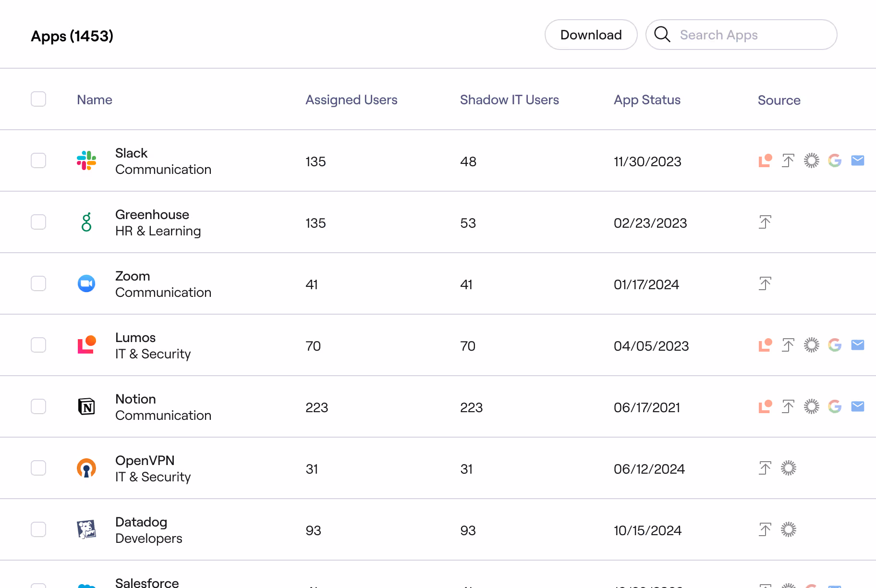Click the upload source icon in Slack row

pos(788,160)
